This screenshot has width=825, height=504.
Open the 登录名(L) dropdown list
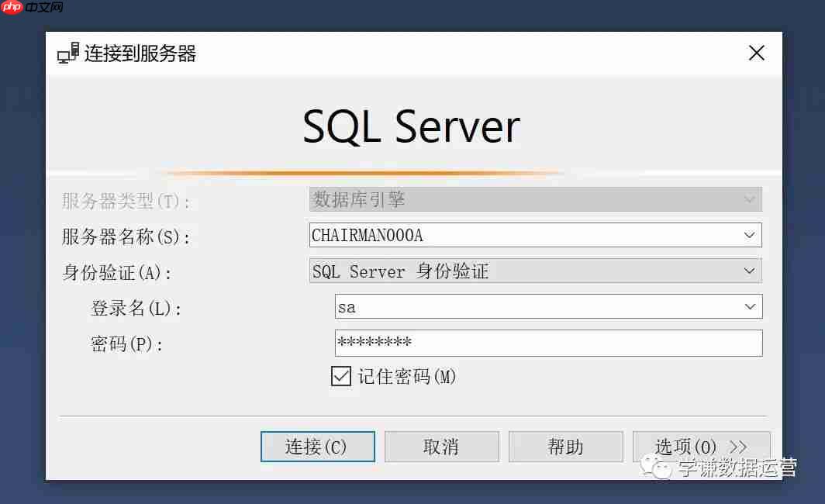[749, 306]
